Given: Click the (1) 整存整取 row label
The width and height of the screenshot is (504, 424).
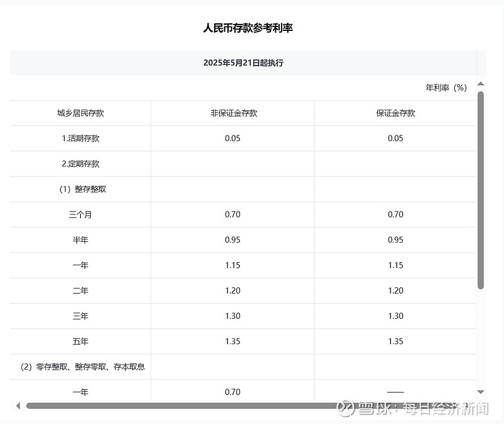Looking at the screenshot, I should point(83,190).
